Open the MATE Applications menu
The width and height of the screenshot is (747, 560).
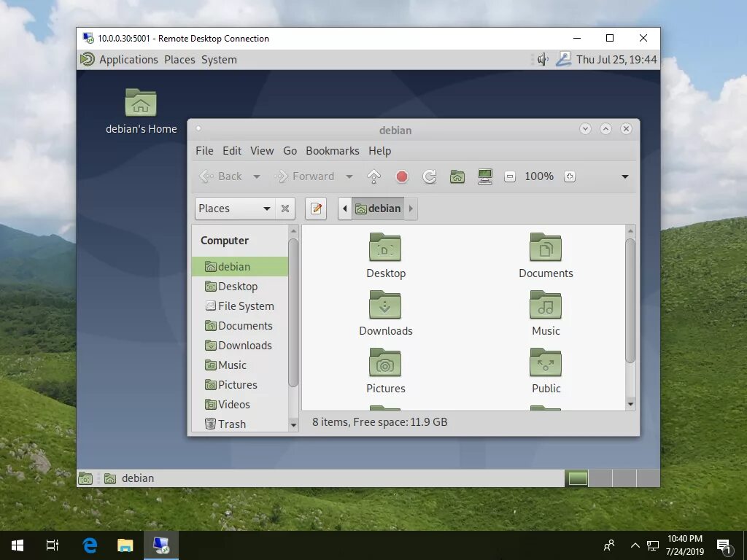coord(119,60)
